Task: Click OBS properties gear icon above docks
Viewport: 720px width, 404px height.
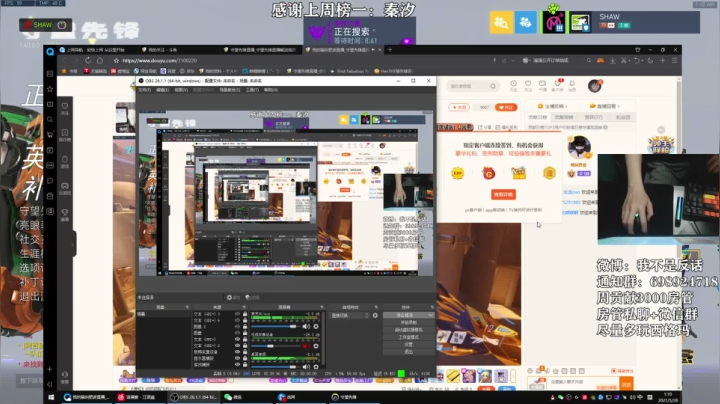Action: coord(229,297)
